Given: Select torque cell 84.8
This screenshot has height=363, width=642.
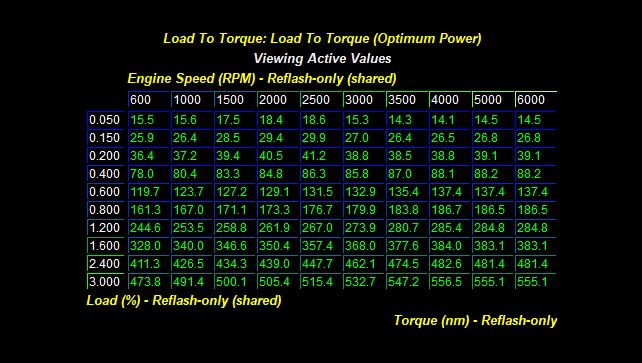Looking at the screenshot, I should 278,174.
